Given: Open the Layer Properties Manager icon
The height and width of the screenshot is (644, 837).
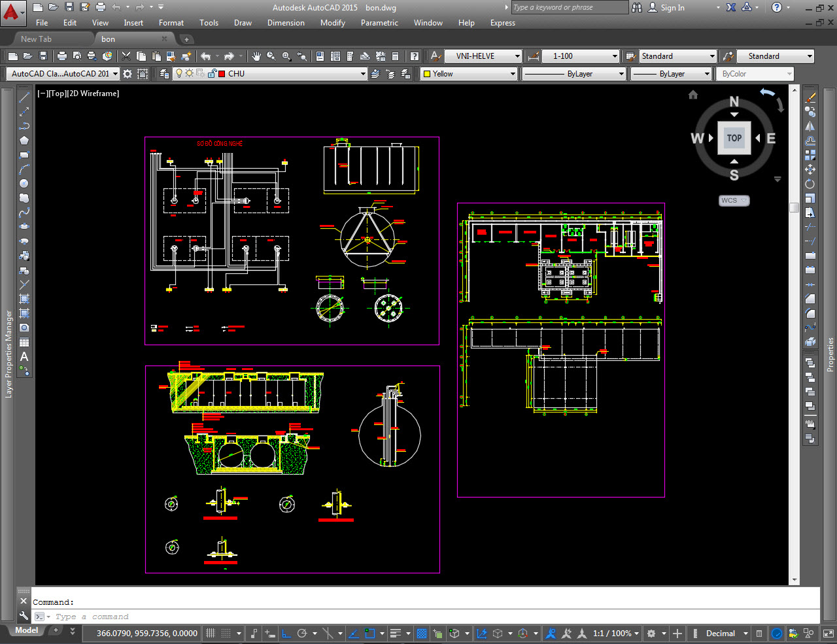Looking at the screenshot, I should click(x=164, y=74).
